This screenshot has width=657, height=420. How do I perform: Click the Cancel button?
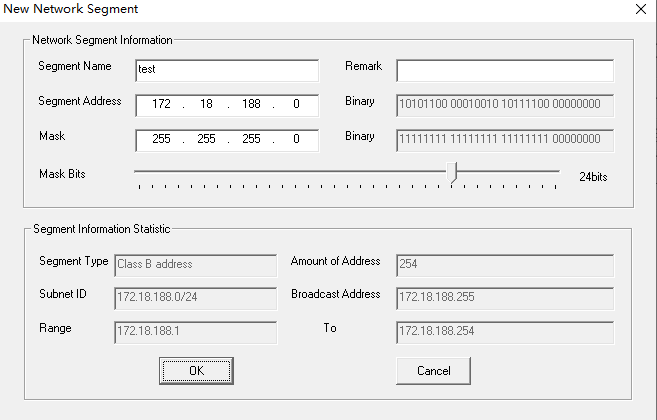click(433, 371)
